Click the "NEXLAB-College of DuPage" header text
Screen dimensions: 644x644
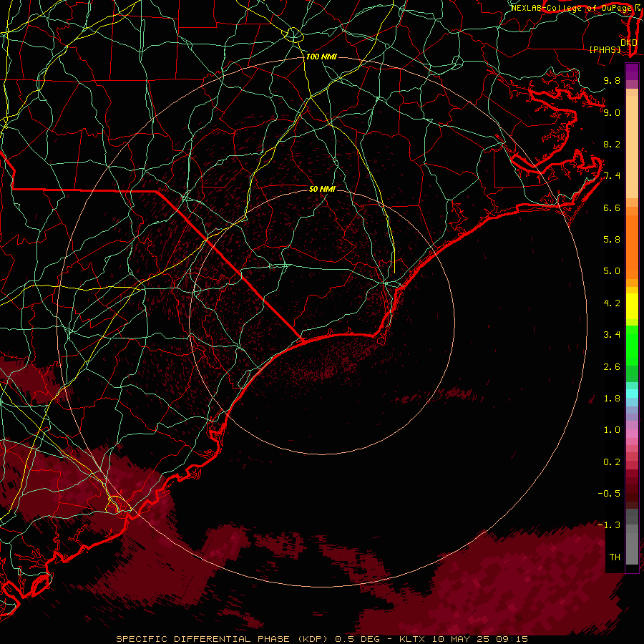pos(570,8)
